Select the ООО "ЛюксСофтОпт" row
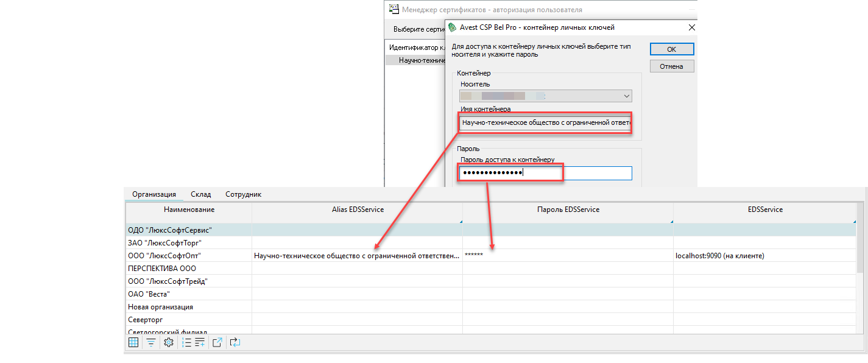This screenshot has width=868, height=363. (164, 256)
